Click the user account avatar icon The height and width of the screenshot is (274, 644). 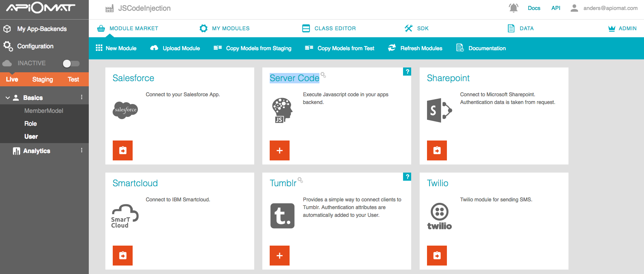click(x=574, y=8)
